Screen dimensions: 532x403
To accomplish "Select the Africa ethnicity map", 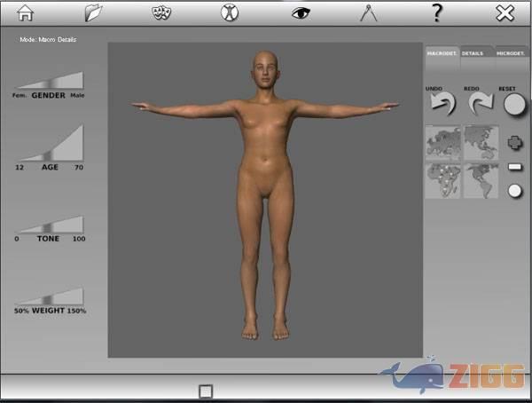I will pyautogui.click(x=442, y=179).
